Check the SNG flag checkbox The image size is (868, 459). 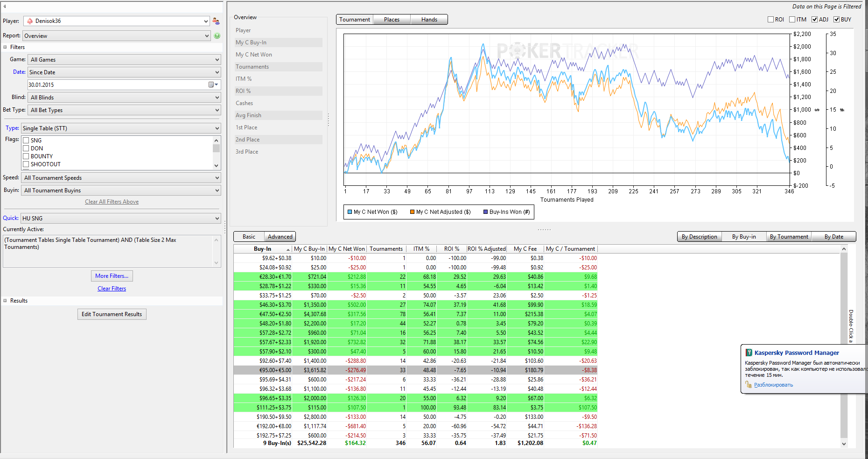pos(26,141)
